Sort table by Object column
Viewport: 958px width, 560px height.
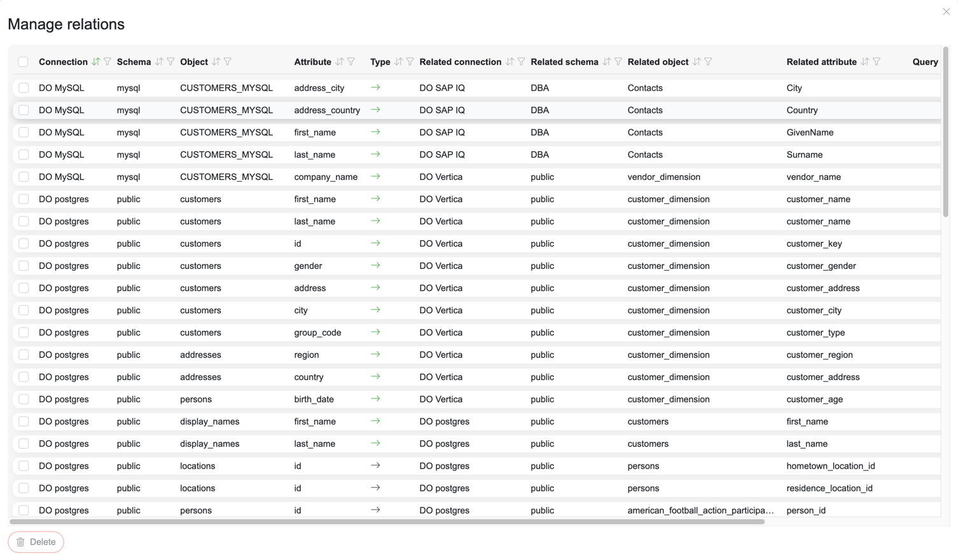click(216, 62)
